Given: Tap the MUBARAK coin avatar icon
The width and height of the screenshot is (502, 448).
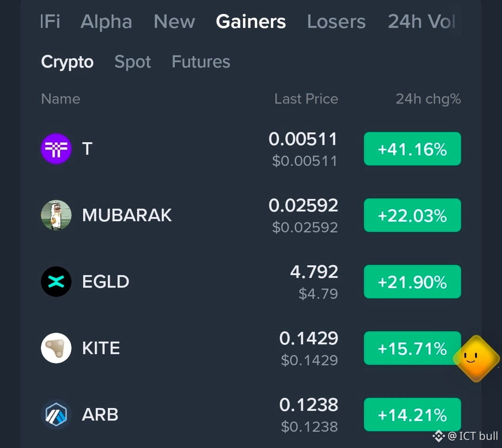Looking at the screenshot, I should point(56,215).
